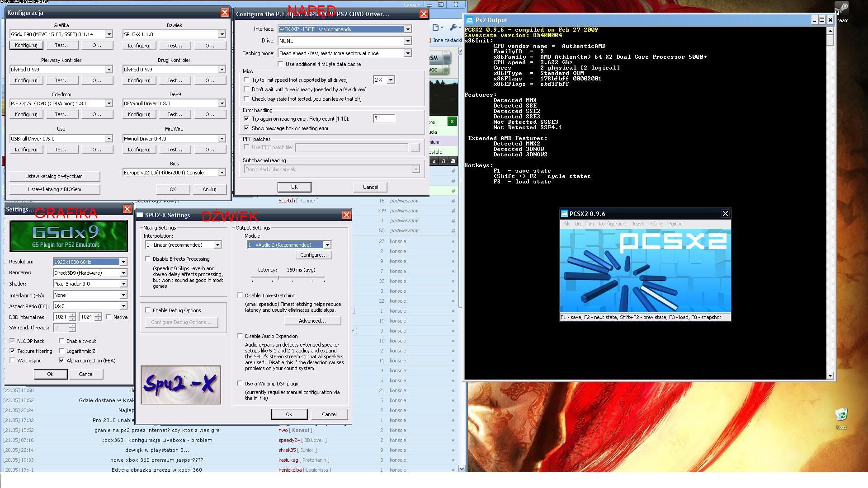Open forum thread 'dzwięk w playstation 3...'
Image resolution: width=868 pixels, height=488 pixels.
157,450
